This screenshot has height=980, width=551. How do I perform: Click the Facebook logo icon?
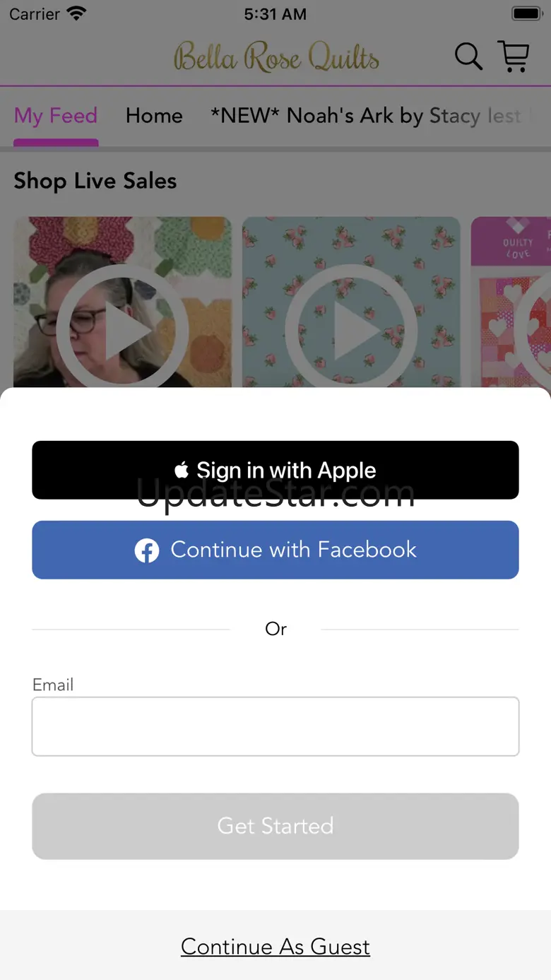point(147,550)
